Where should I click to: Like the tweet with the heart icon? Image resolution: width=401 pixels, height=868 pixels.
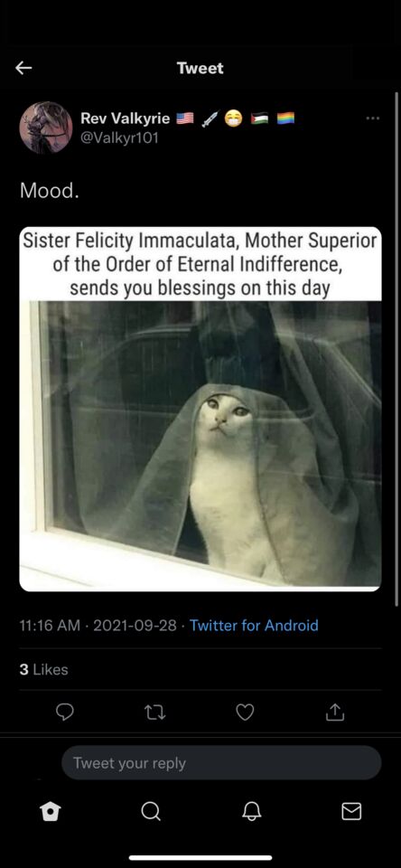tap(245, 713)
